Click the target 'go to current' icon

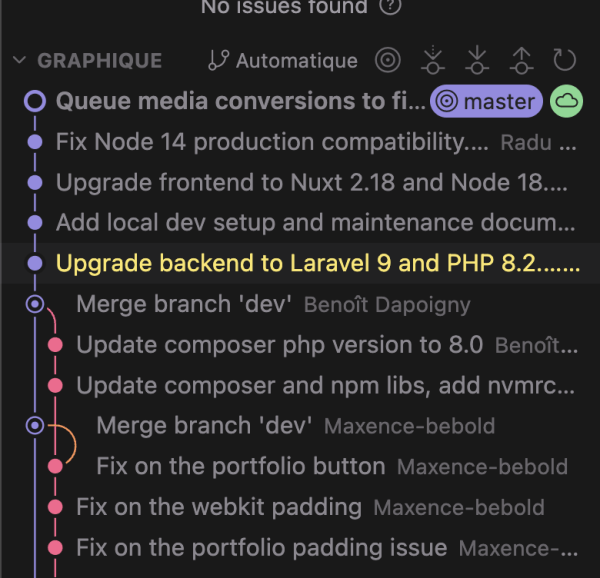tap(388, 60)
